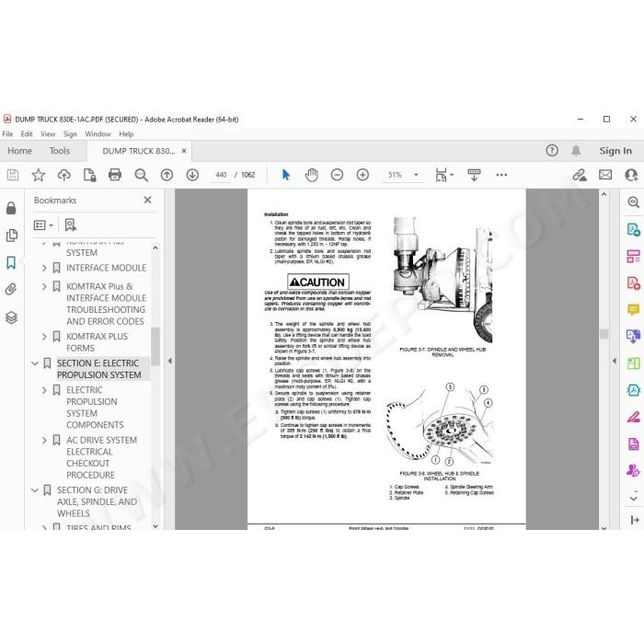This screenshot has height=644, width=644.
Task: Click the add new bookmark icon
Action: tap(70, 225)
